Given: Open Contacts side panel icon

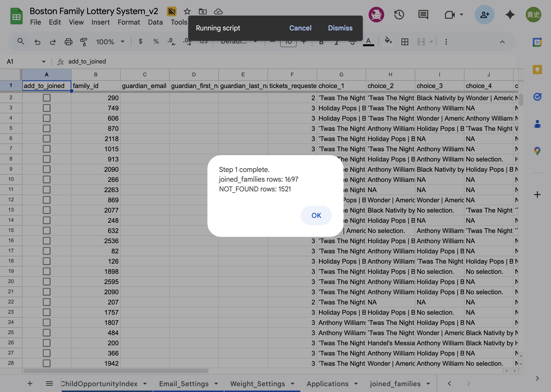Looking at the screenshot, I should click(537, 124).
